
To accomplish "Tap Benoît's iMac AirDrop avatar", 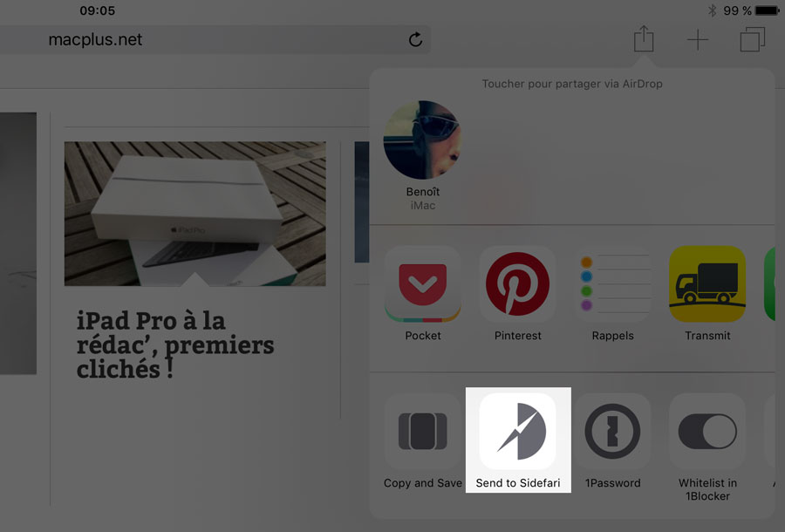I will 422,140.
